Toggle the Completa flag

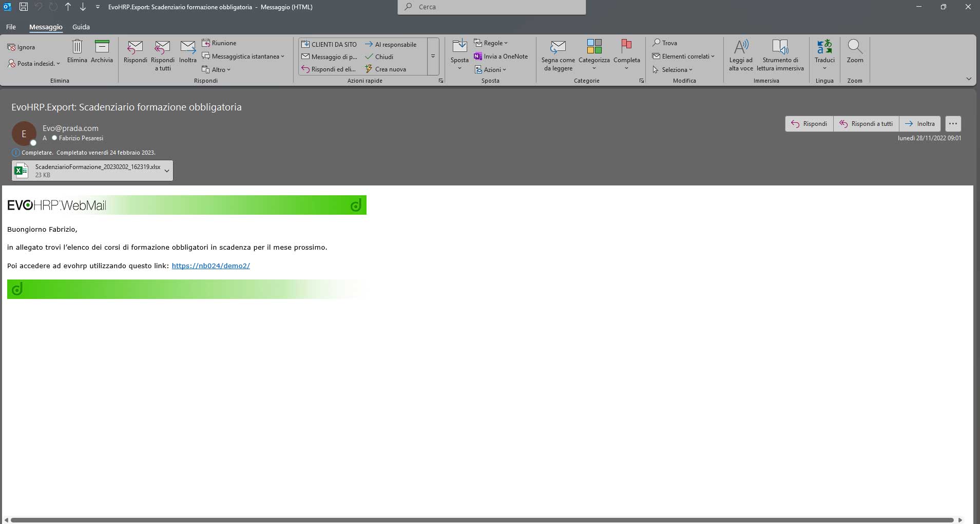pyautogui.click(x=626, y=46)
